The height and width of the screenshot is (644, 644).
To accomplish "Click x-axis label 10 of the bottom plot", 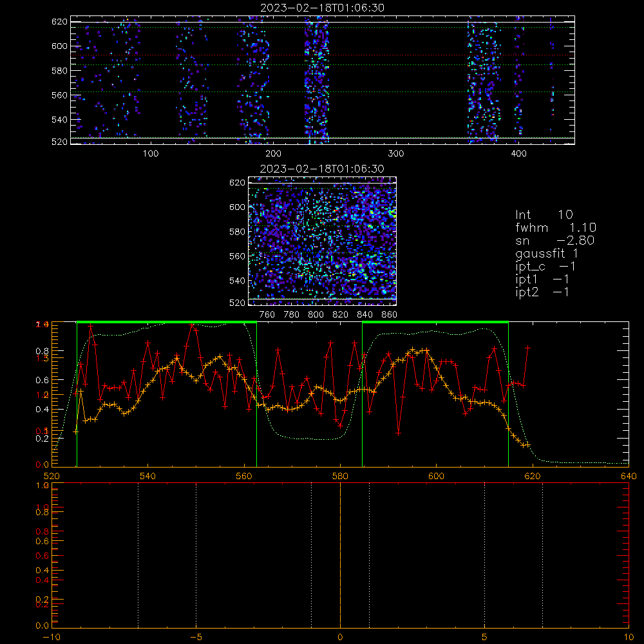I will 629,637.
